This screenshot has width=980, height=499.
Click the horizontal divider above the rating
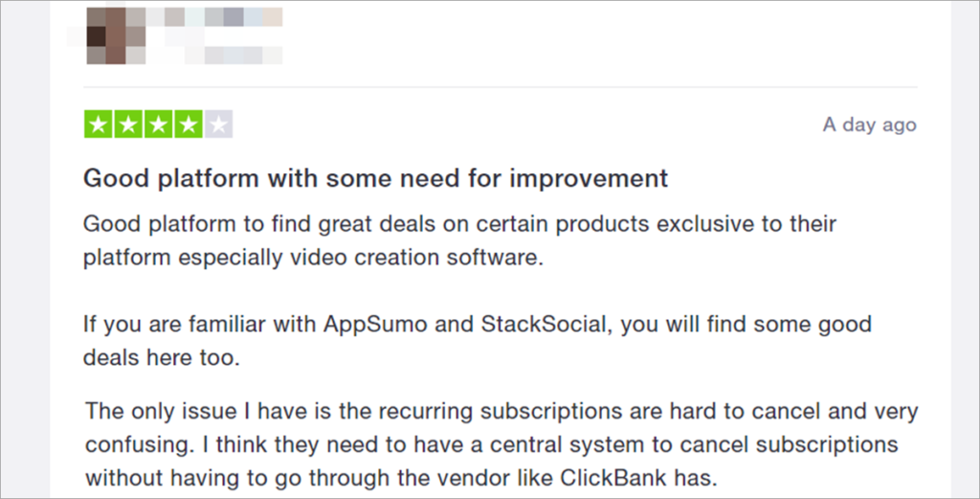501,87
